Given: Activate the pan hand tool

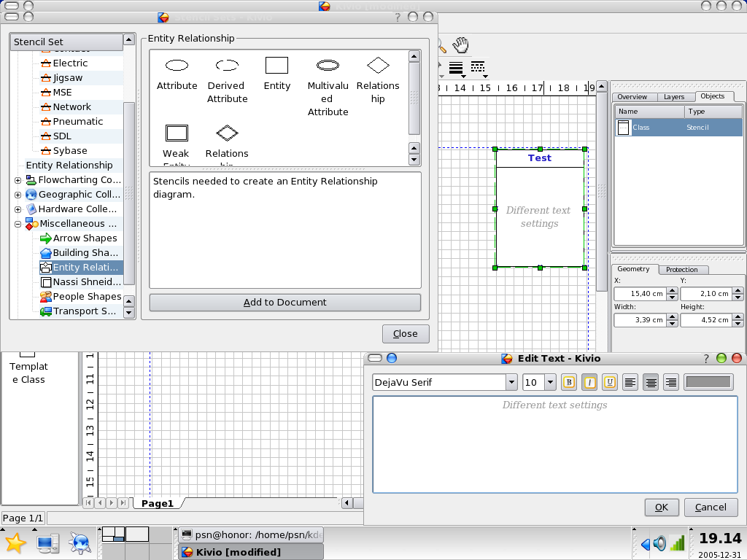Looking at the screenshot, I should [461, 44].
